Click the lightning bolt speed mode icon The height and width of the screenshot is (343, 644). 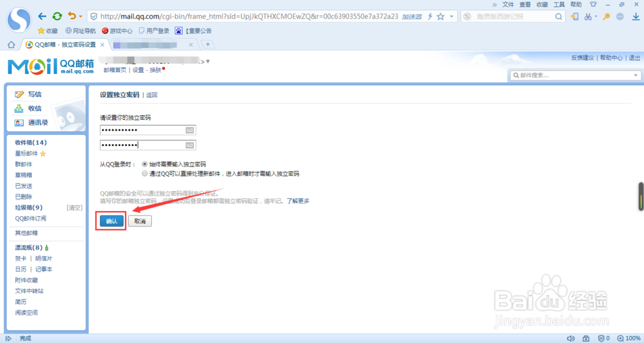click(430, 17)
